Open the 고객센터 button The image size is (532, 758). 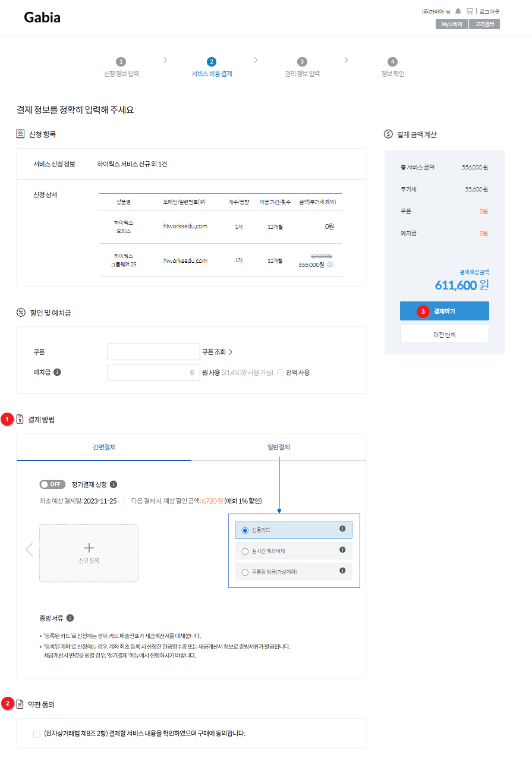click(484, 24)
